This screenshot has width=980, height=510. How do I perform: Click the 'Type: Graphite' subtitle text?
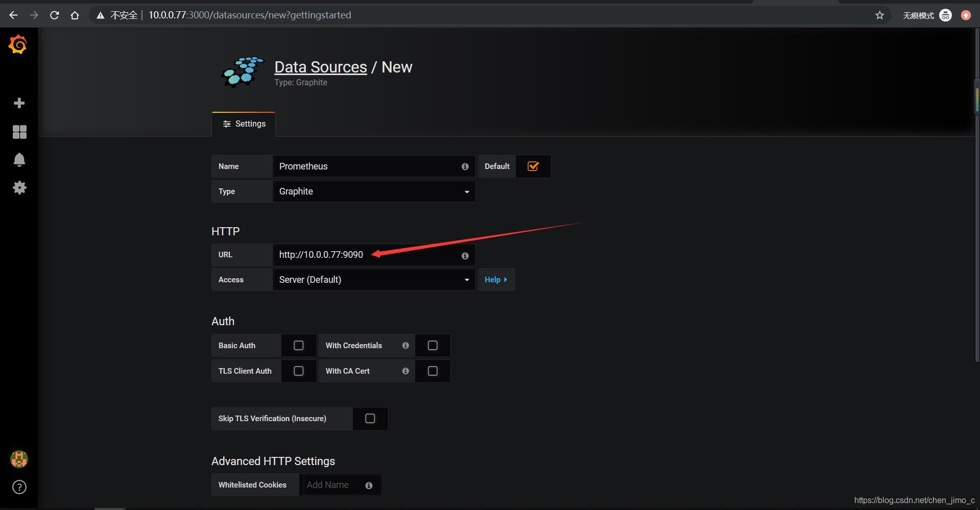301,83
